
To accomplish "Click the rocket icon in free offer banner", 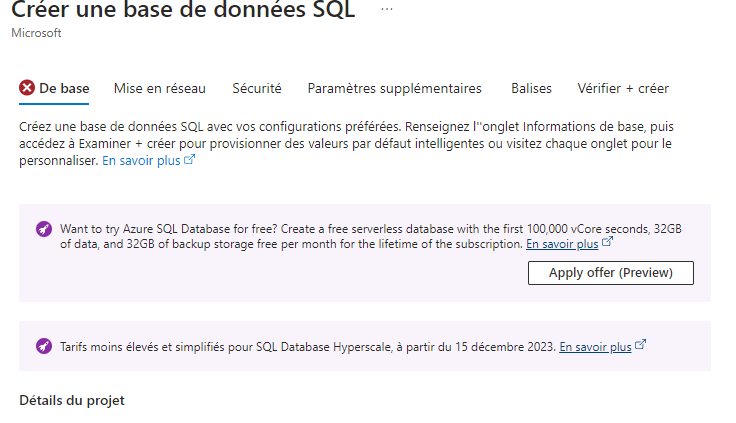I will tap(44, 229).
